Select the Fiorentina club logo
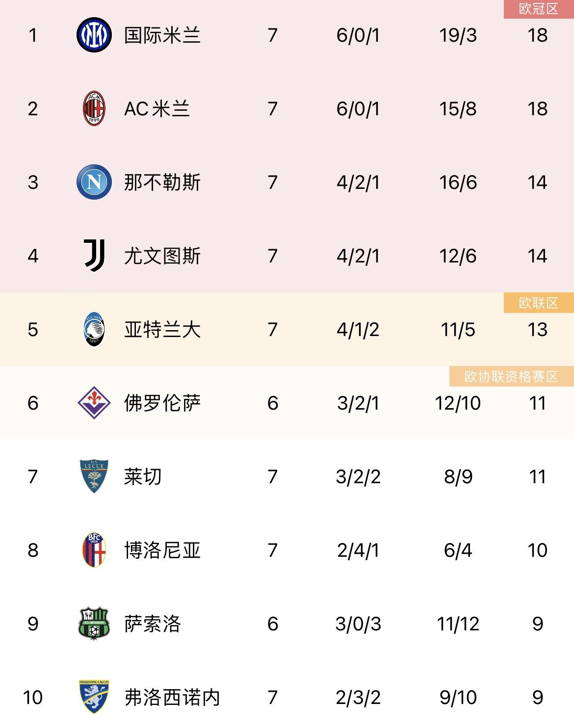The width and height of the screenshot is (574, 728). point(94,403)
